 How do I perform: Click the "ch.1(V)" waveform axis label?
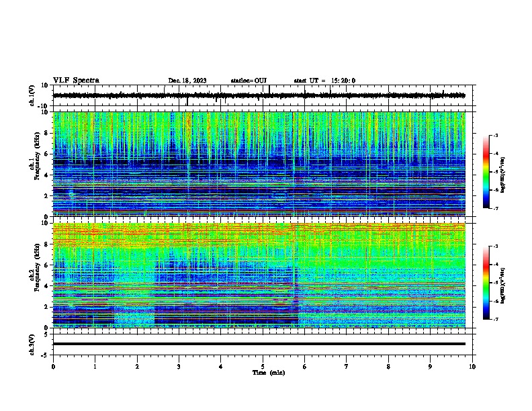(x=32, y=95)
